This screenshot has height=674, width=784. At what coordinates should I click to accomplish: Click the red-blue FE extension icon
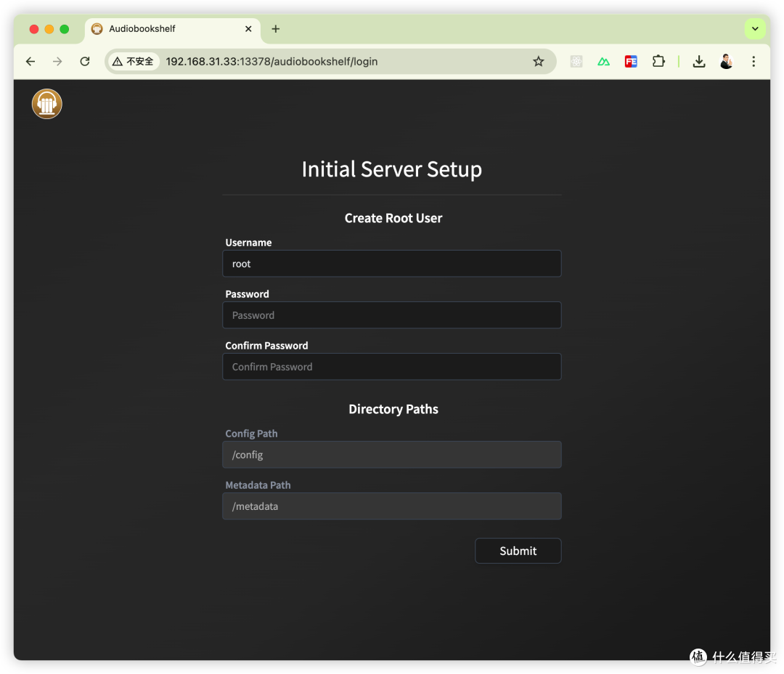pyautogui.click(x=631, y=62)
